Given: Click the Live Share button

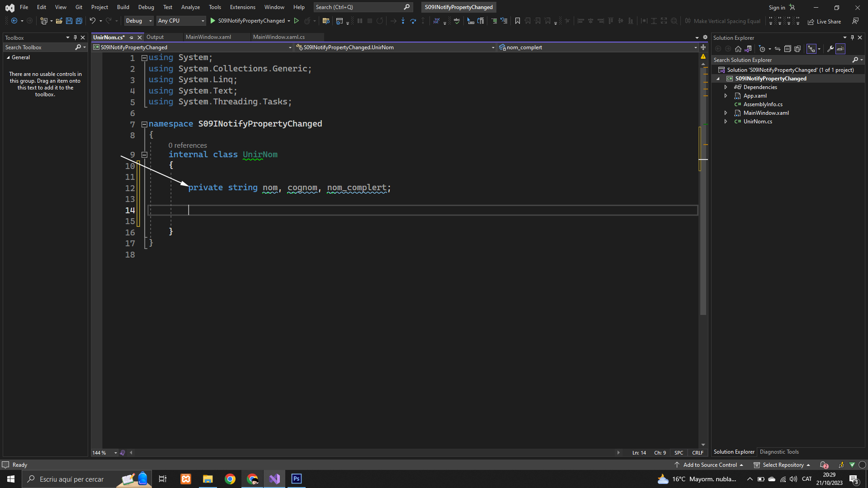Looking at the screenshot, I should click(x=825, y=21).
